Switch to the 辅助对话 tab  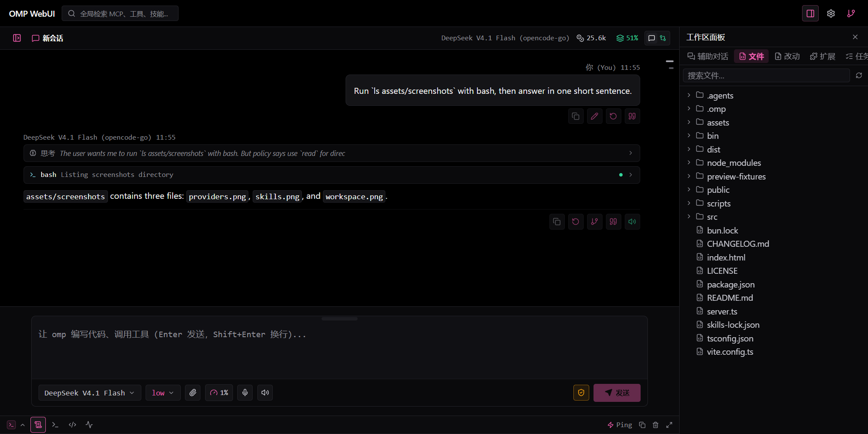point(708,57)
